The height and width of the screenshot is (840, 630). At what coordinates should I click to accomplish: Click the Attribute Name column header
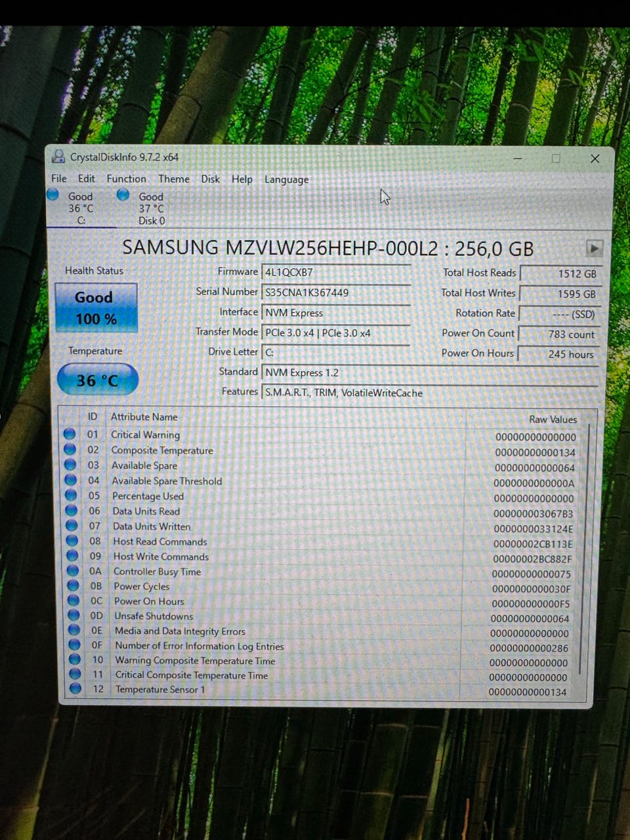(144, 417)
